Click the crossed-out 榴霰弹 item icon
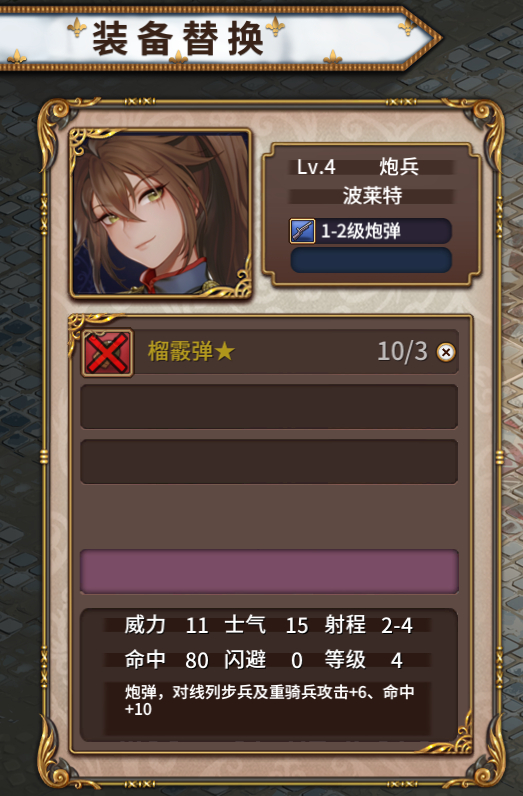The width and height of the screenshot is (523, 796). tap(108, 352)
